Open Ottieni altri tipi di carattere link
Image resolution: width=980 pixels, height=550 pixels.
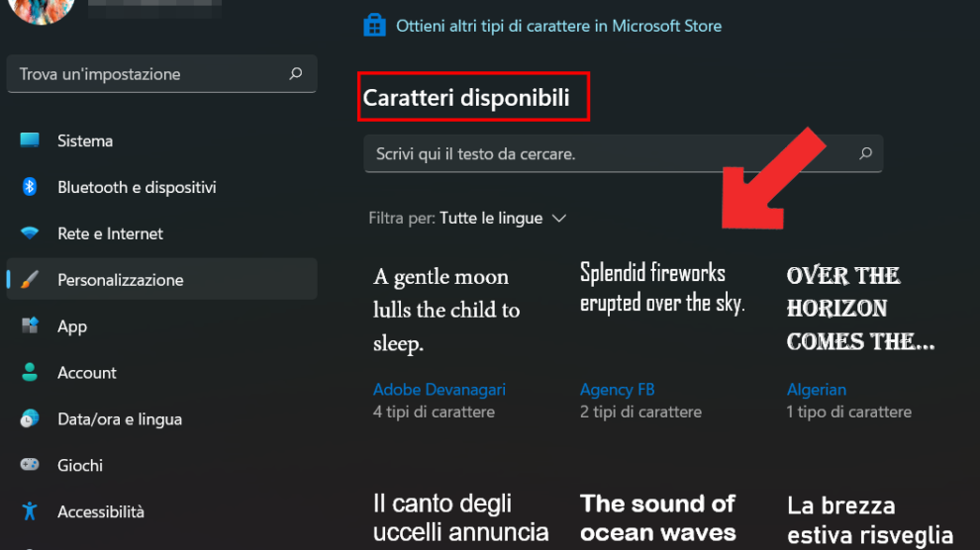[x=558, y=26]
